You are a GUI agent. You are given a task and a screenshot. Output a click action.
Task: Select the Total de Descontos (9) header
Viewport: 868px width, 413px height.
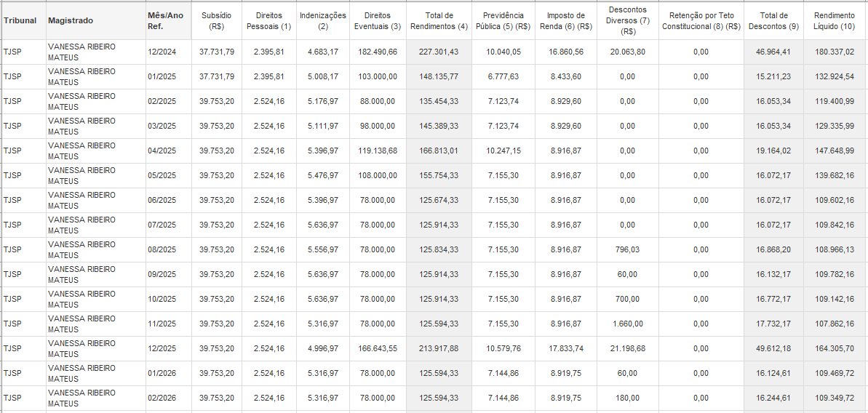[773, 21]
